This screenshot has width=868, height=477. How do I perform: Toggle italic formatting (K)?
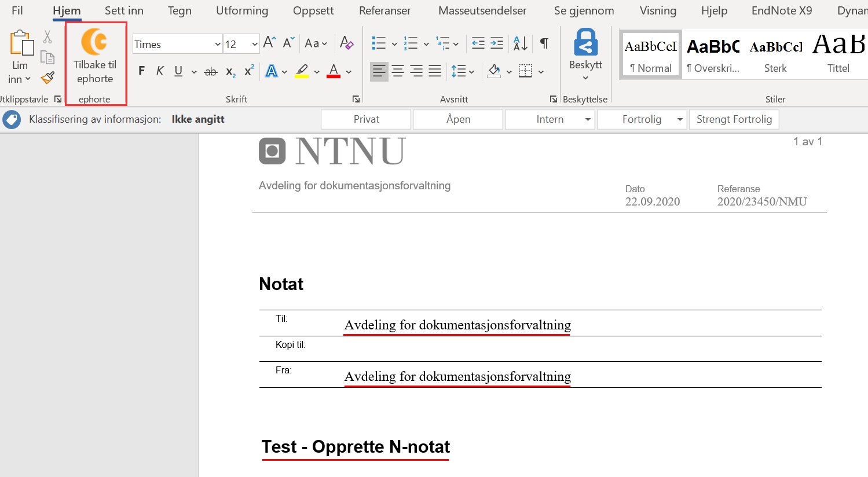[160, 71]
